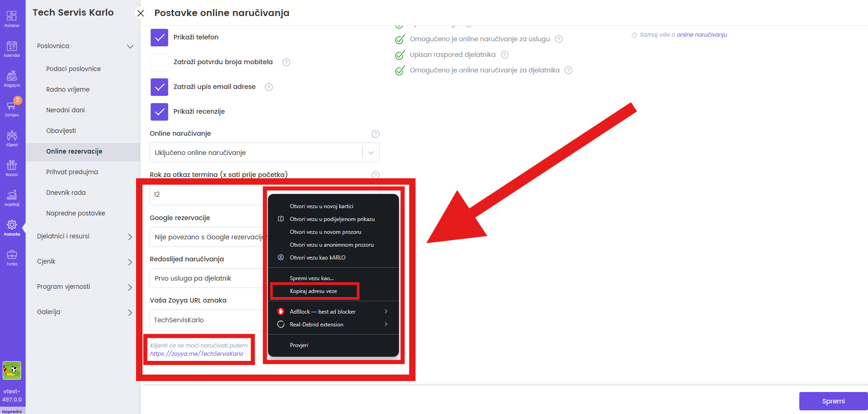
Task: Enable Zatraži potvrdu broja mobitela checkbox
Action: pos(159,62)
